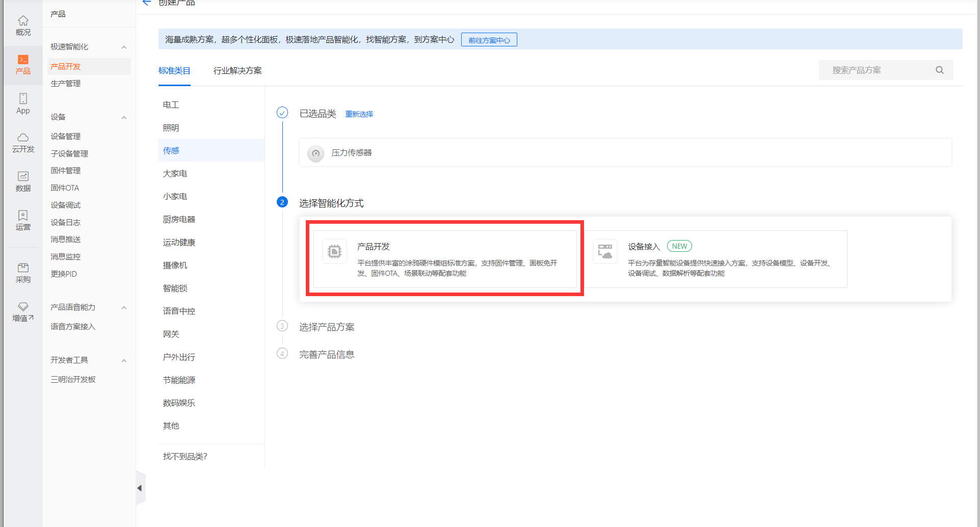The width and height of the screenshot is (980, 527).
Task: Collapse the 开发者工具 section
Action: pyautogui.click(x=123, y=360)
